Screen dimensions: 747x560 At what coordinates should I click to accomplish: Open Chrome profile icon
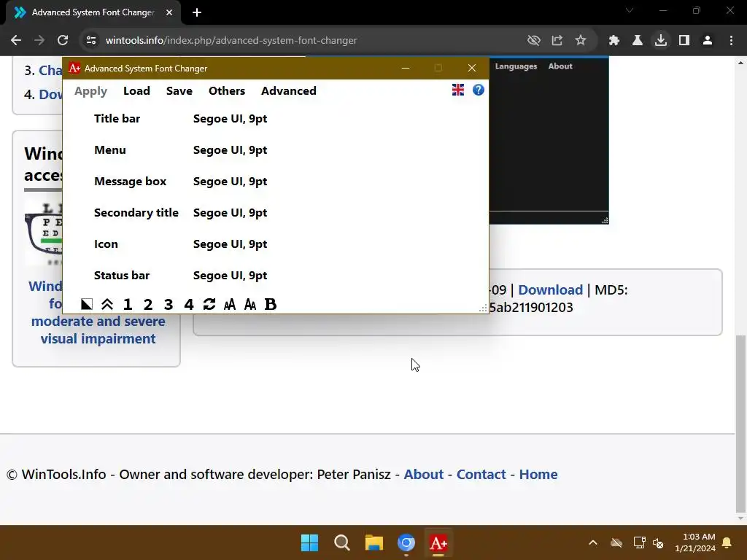coord(708,41)
